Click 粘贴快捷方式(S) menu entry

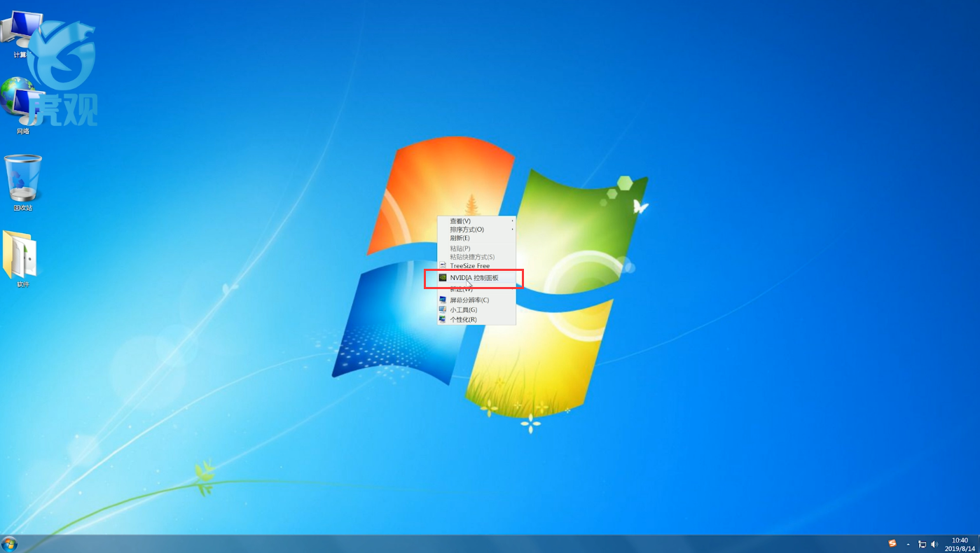coord(476,257)
